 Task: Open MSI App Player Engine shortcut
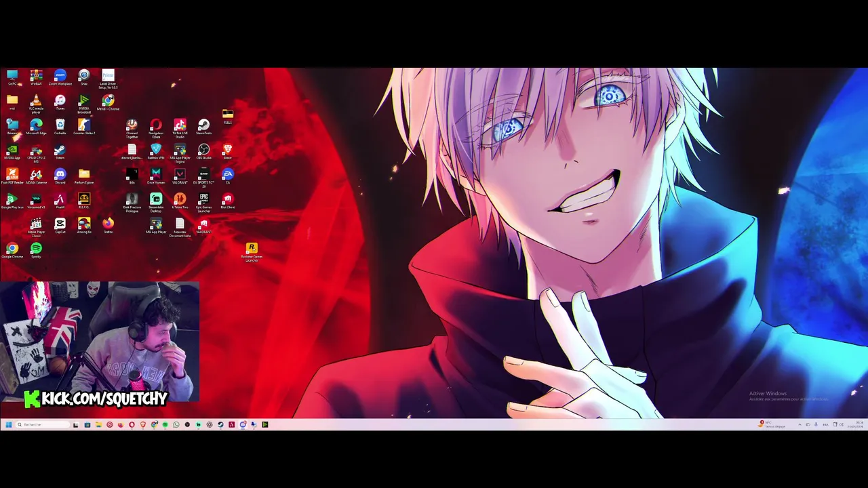[x=180, y=153]
